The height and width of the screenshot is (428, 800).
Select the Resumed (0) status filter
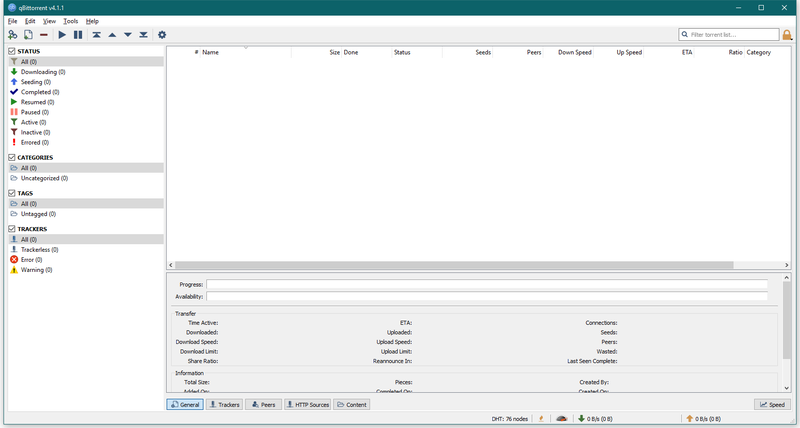[86, 102]
